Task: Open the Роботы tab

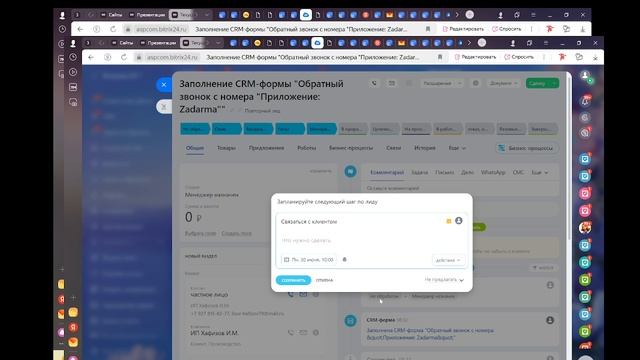Action: (x=307, y=148)
